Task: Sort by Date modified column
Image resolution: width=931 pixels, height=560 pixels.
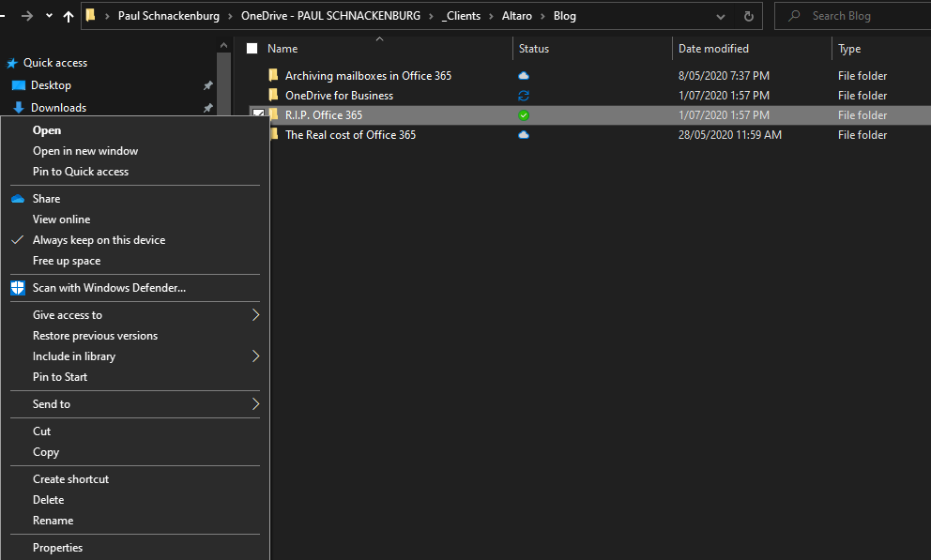Action: 713,49
